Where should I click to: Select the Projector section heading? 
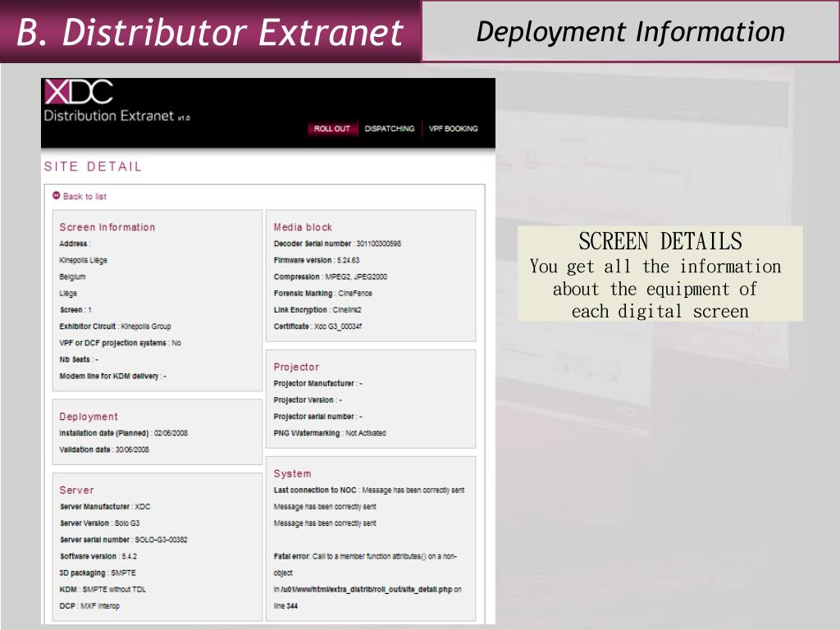(296, 367)
